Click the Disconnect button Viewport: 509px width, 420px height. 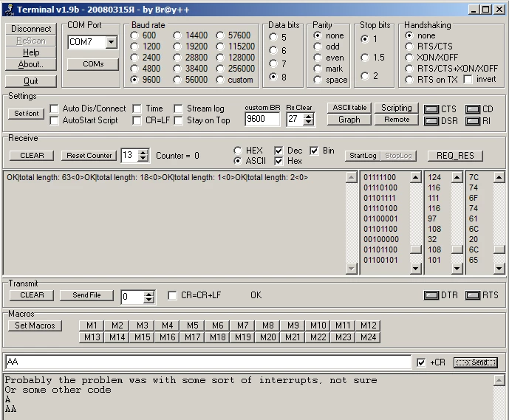pos(31,29)
